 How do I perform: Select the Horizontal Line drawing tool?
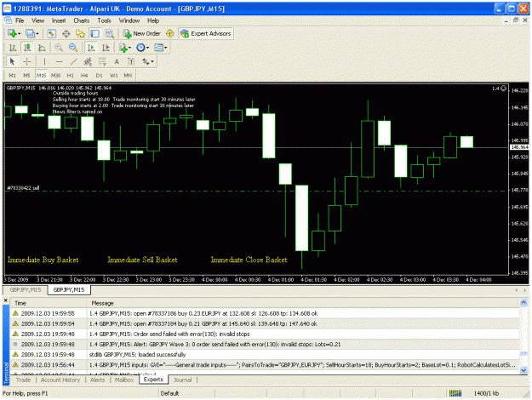(59, 62)
